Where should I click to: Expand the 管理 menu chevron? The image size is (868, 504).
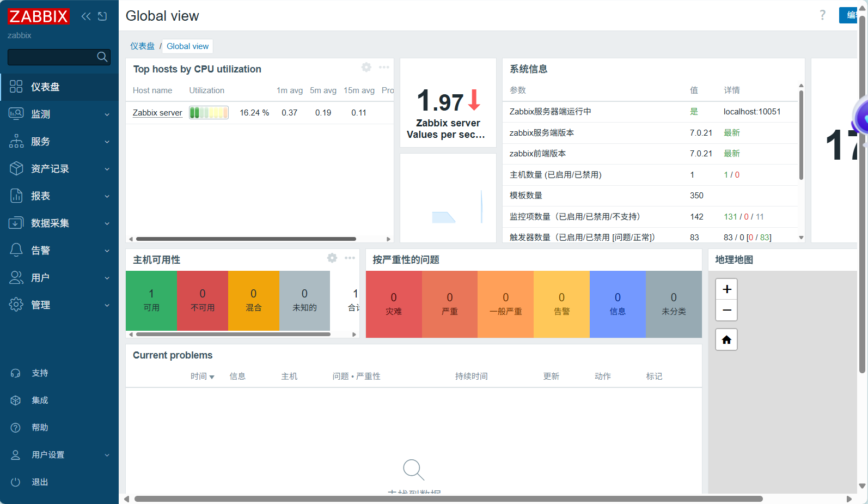click(107, 305)
